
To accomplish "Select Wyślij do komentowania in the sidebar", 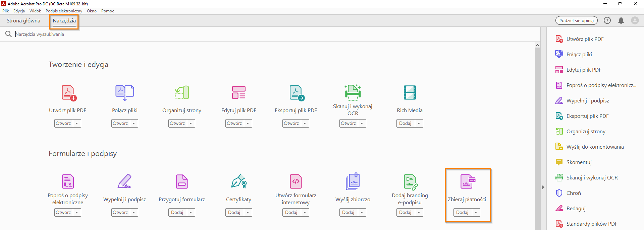I will pyautogui.click(x=589, y=147).
